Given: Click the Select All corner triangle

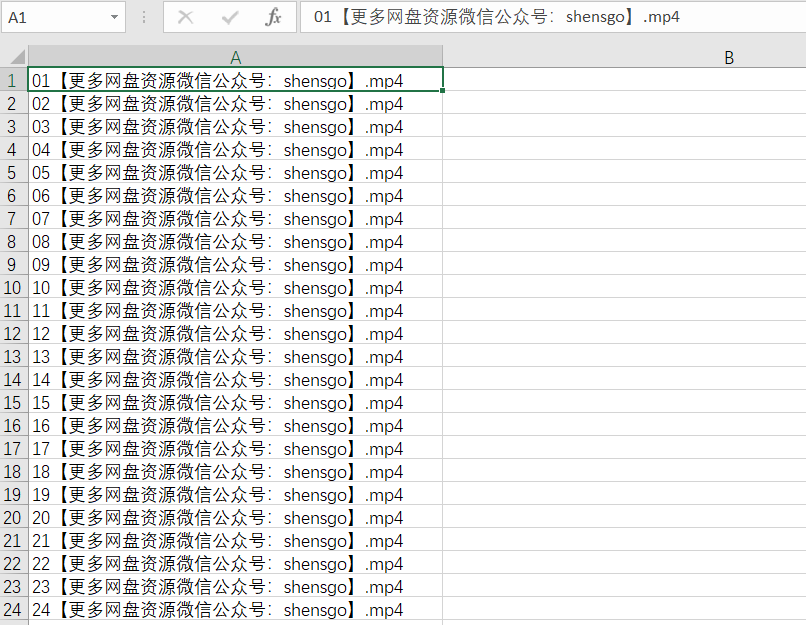Looking at the screenshot, I should point(15,57).
